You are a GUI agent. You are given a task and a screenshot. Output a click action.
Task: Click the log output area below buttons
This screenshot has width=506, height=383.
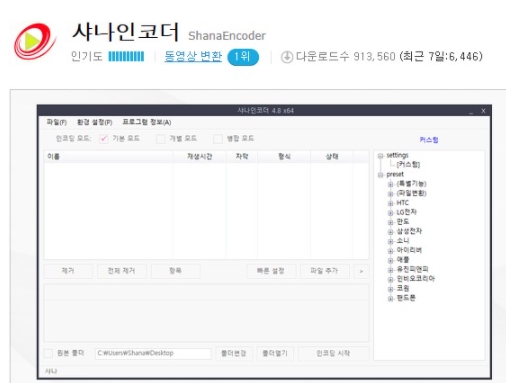[206, 312]
